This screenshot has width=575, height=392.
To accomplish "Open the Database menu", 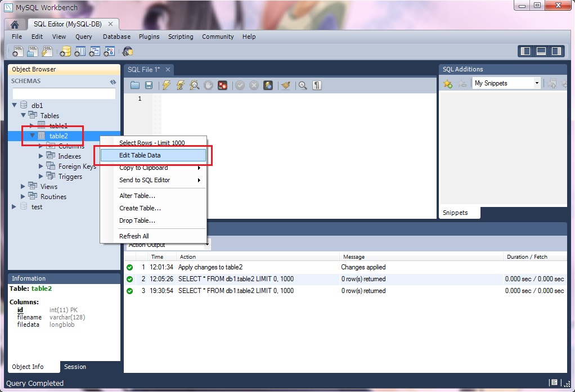I will coord(116,37).
